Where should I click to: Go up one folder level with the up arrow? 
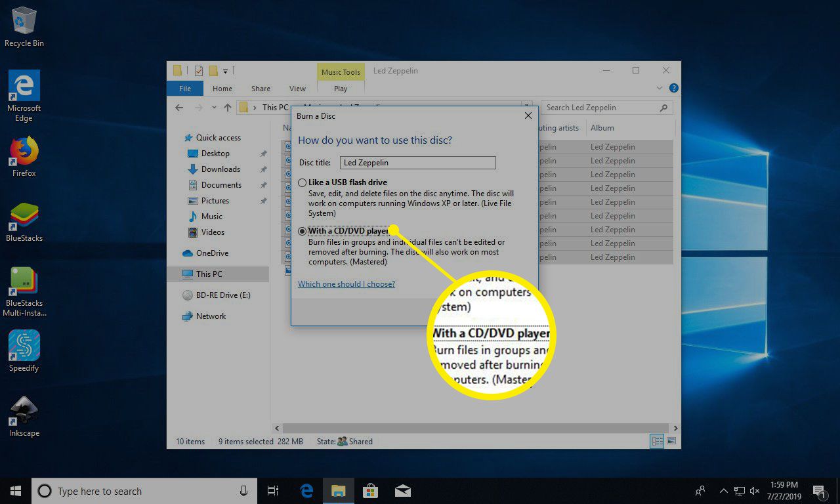227,107
